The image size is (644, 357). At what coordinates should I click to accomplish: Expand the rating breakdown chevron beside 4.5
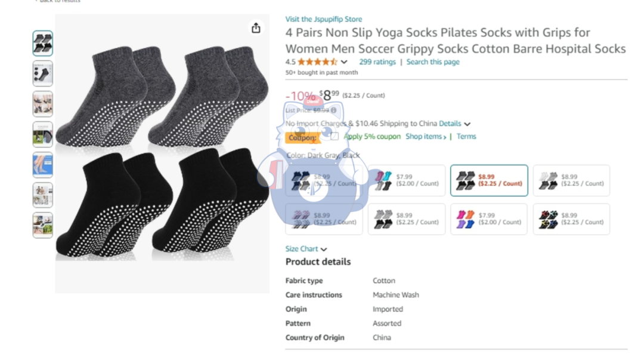coord(344,62)
